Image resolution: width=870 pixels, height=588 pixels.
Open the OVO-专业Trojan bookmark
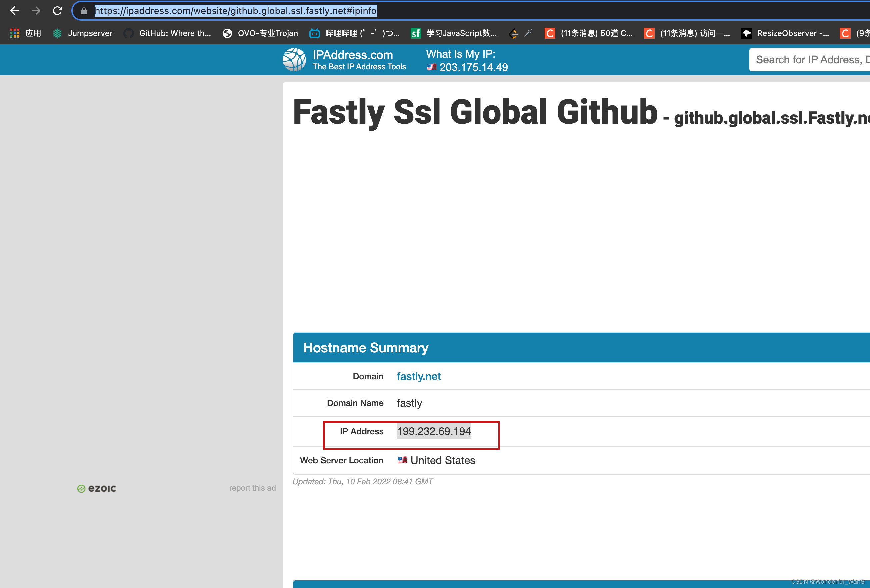[260, 33]
